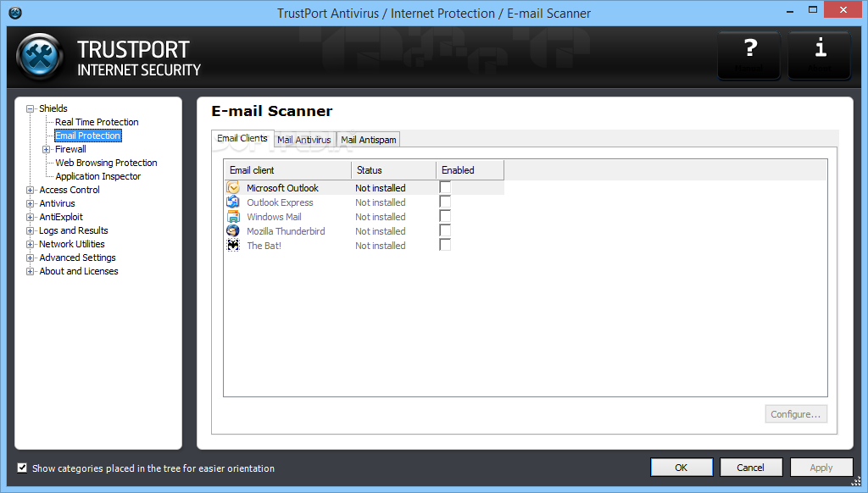Expand the AntiExploit tree node
The width and height of the screenshot is (868, 493).
coord(31,218)
